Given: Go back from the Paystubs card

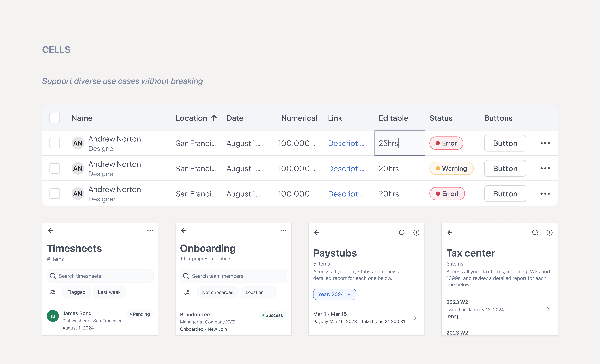Looking at the screenshot, I should (x=317, y=233).
